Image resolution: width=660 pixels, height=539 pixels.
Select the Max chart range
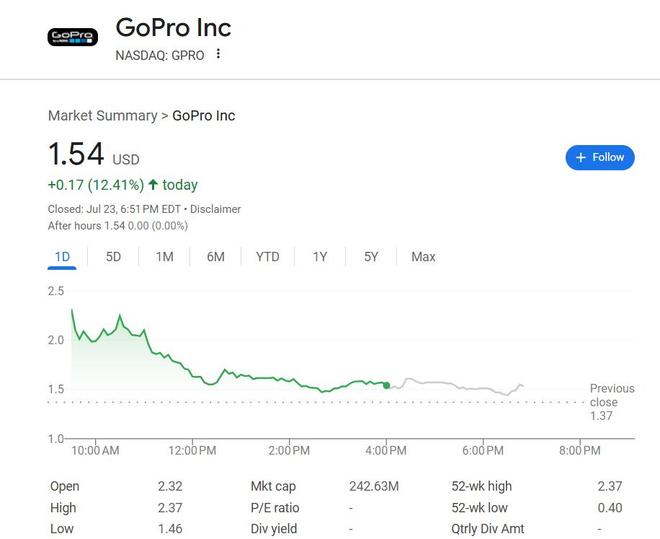423,257
